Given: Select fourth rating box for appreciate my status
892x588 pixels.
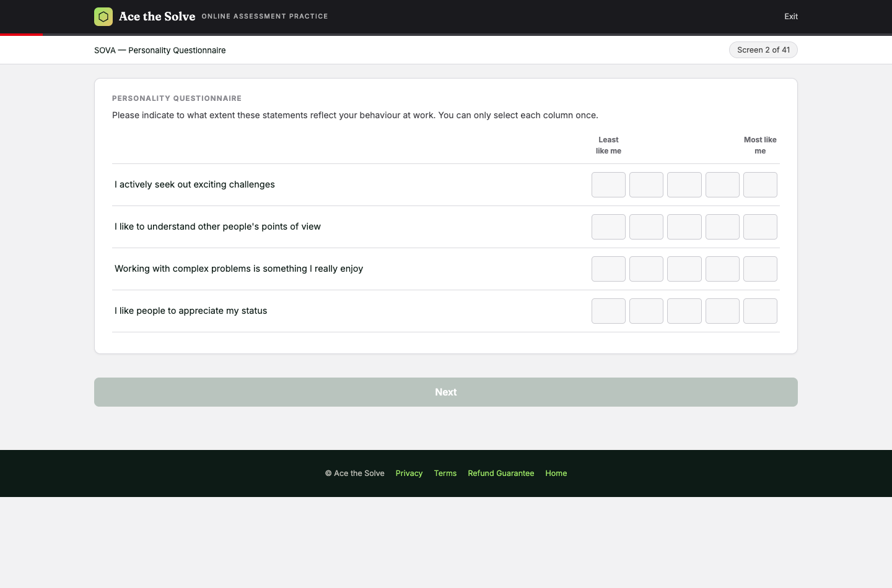Looking at the screenshot, I should [x=722, y=311].
